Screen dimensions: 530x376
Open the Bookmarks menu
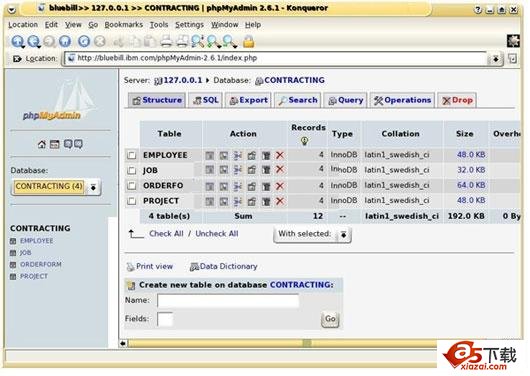pos(124,25)
